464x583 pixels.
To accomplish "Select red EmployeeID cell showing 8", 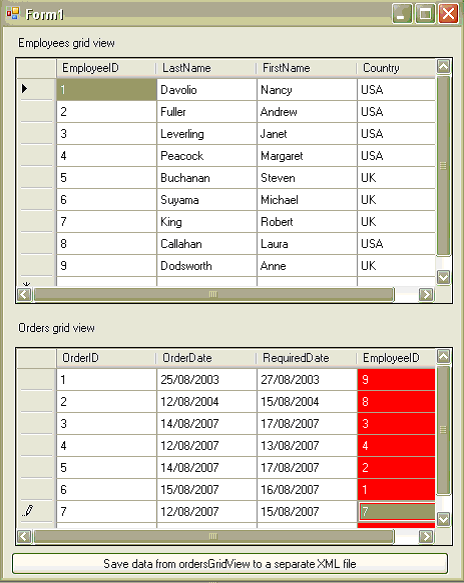I will [396, 402].
